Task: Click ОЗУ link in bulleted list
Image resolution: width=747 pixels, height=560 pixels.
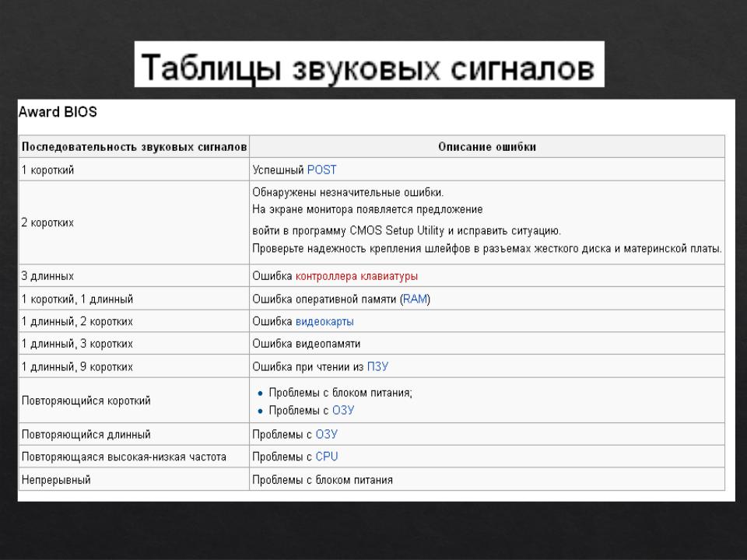Action: (343, 411)
